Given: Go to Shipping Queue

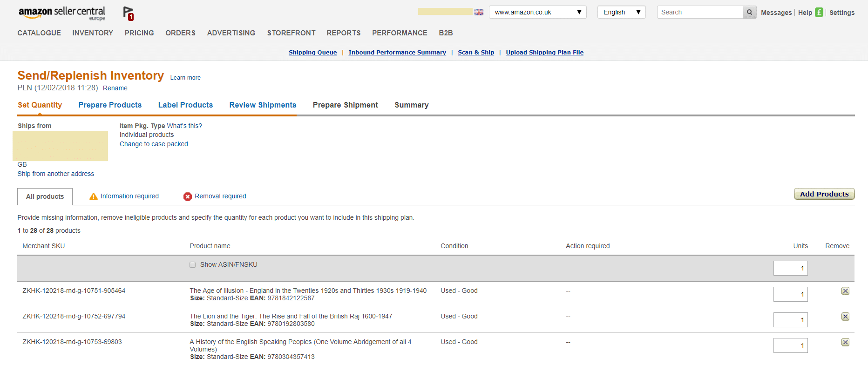Looking at the screenshot, I should [312, 52].
